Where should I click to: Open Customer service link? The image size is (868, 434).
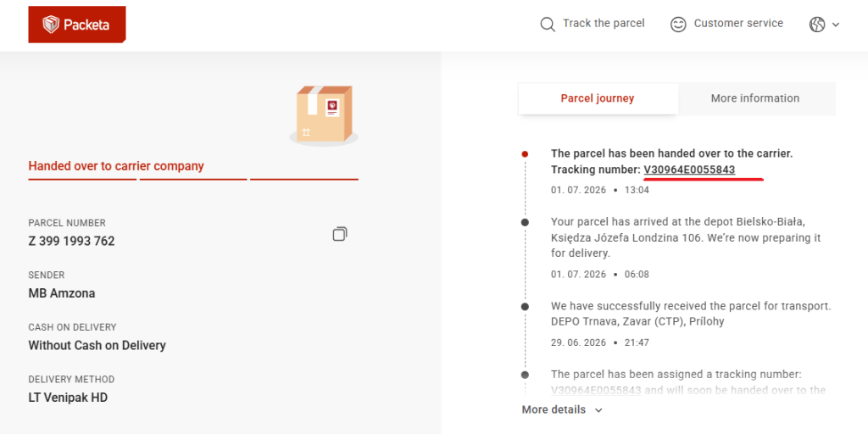coord(738,24)
